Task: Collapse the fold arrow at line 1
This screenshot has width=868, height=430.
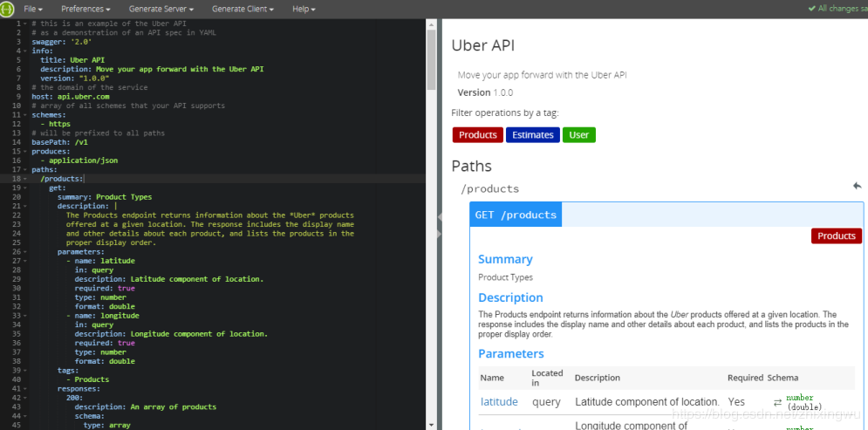Action: tap(25, 24)
